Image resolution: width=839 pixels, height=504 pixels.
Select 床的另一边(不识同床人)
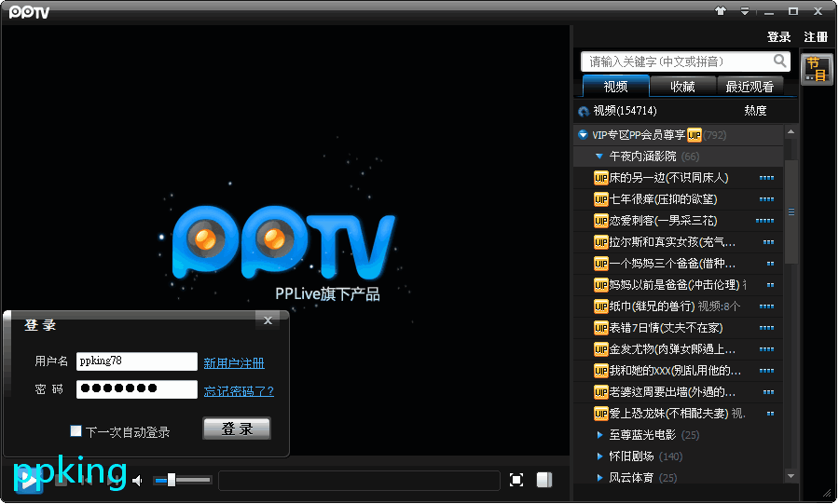coord(668,178)
